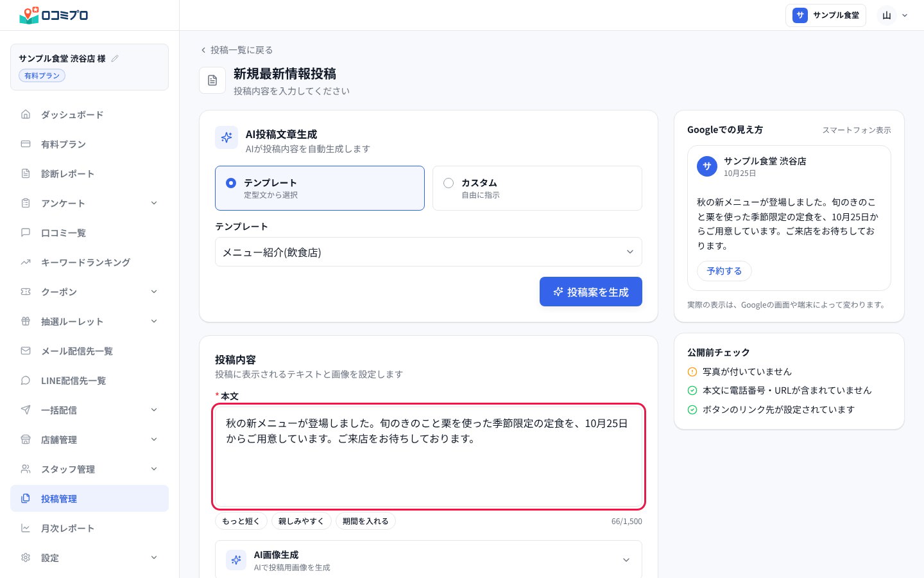Click the 一括配信 paper plane icon

pos(26,410)
